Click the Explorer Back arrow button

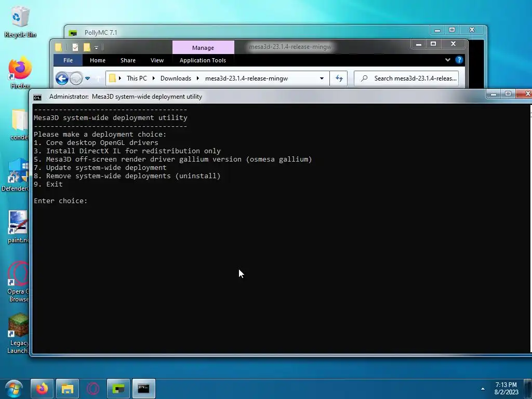tap(62, 79)
